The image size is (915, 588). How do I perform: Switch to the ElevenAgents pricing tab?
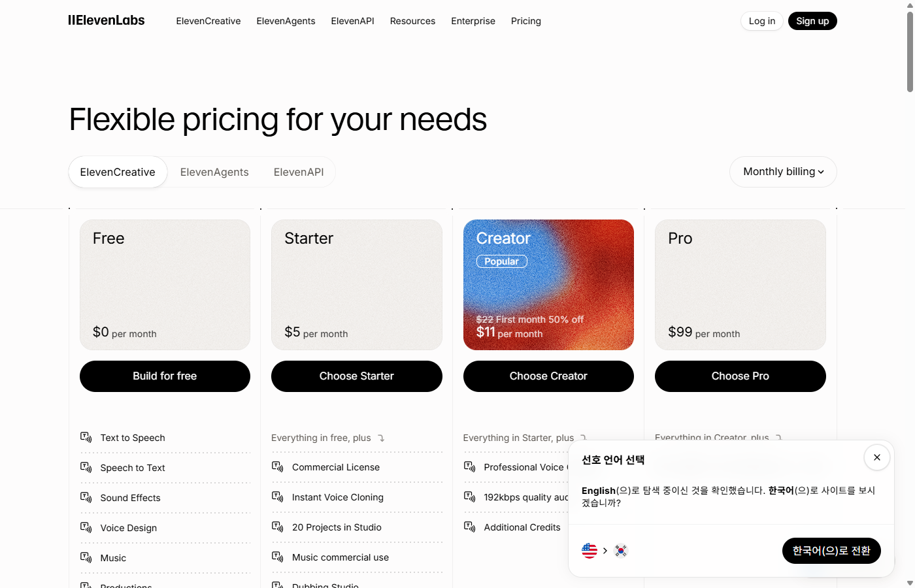214,172
